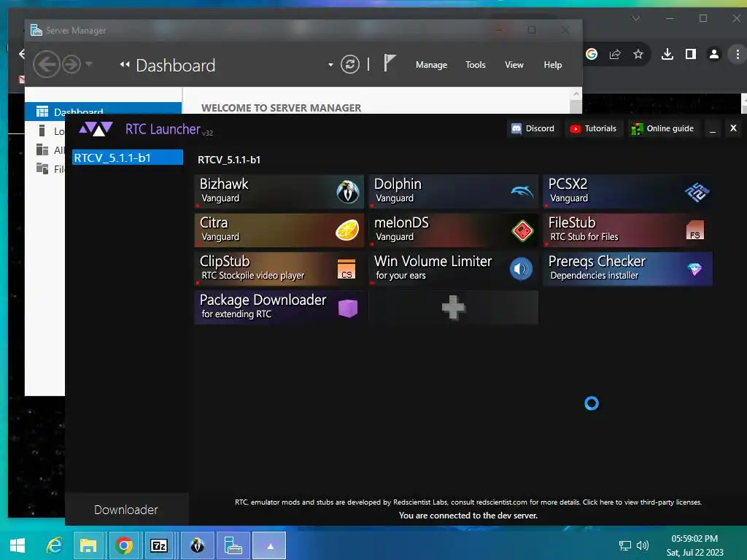Launch the Citra Vanguard tile
This screenshot has height=560, width=747.
pyautogui.click(x=279, y=230)
